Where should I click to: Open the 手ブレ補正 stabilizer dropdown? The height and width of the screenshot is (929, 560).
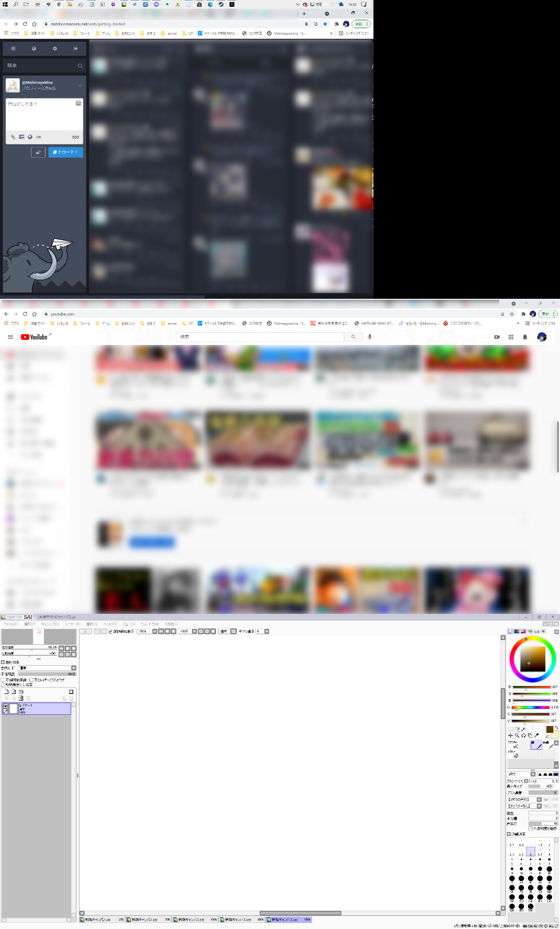click(x=267, y=631)
